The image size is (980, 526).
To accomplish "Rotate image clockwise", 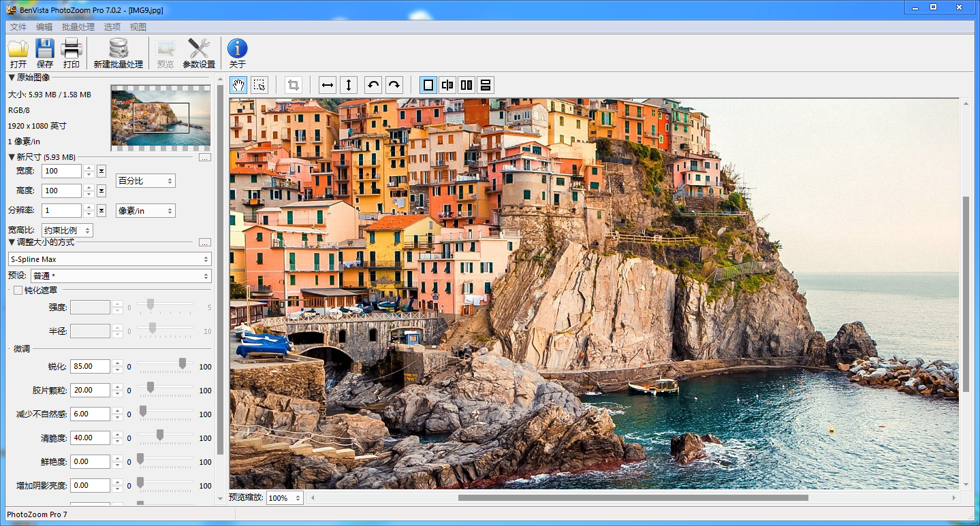I will 394,85.
